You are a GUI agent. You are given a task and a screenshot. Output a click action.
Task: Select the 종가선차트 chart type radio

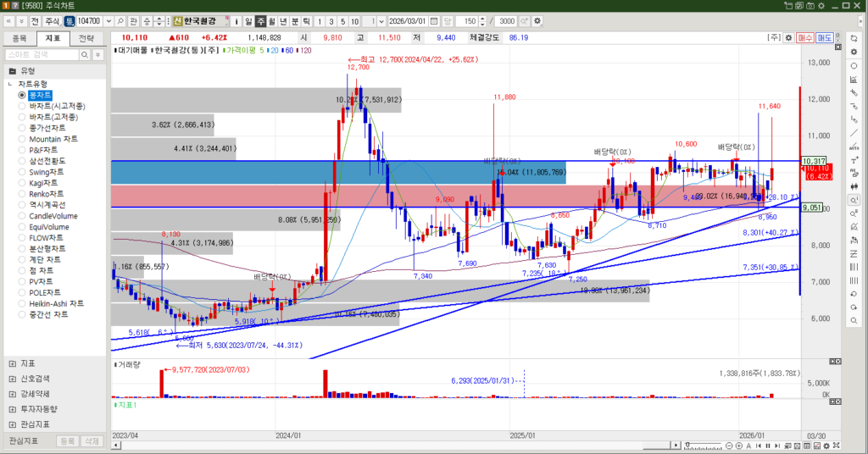click(x=22, y=128)
